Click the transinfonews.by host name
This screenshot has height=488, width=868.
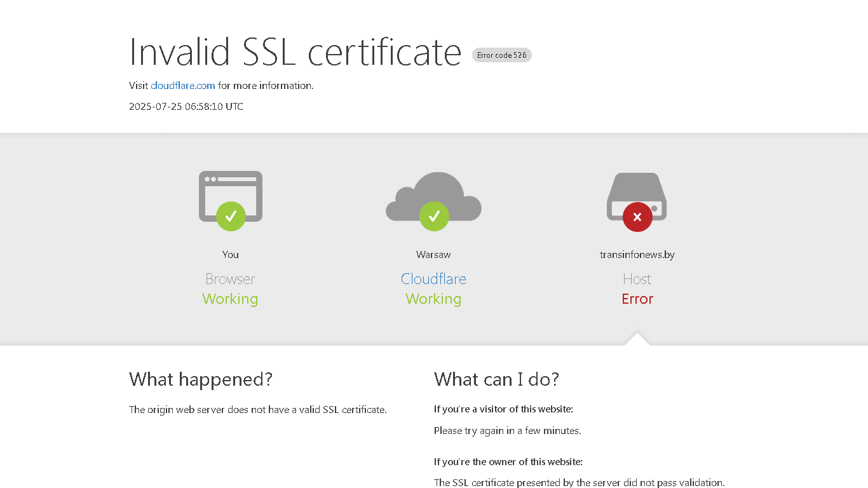[637, 255]
